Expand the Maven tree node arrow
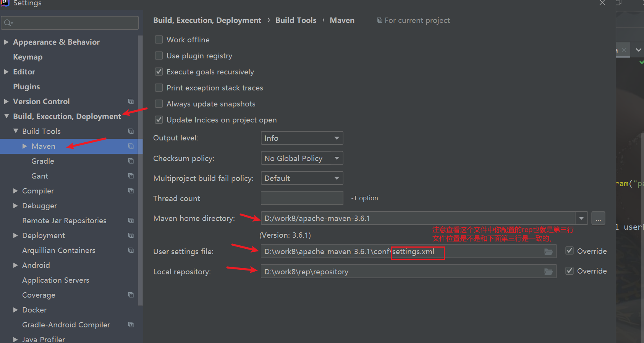This screenshot has width=644, height=343. (24, 146)
